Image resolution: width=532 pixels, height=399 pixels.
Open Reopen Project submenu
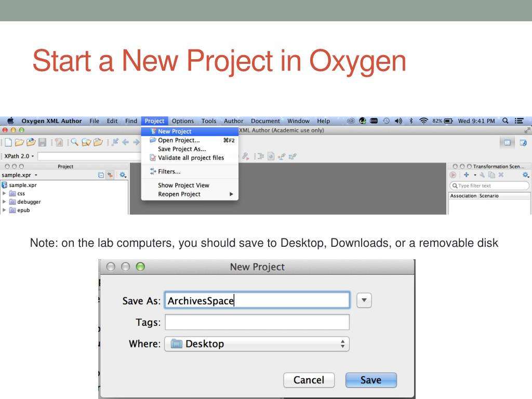pyautogui.click(x=190, y=194)
